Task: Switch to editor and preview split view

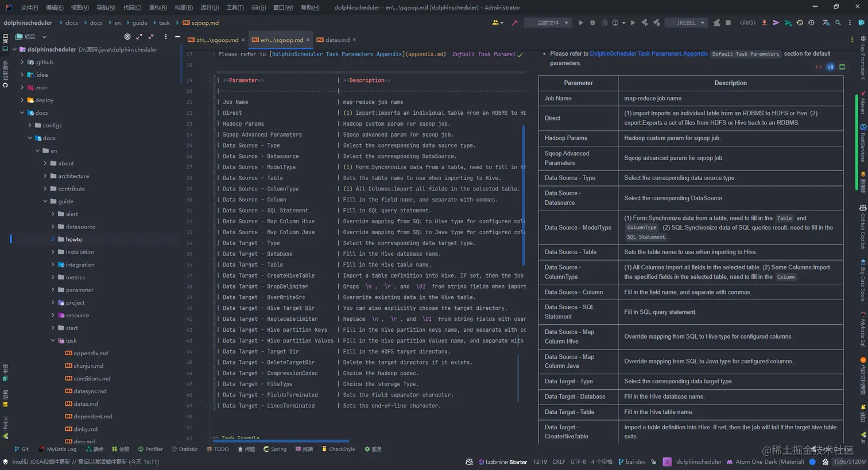Action: (830, 67)
